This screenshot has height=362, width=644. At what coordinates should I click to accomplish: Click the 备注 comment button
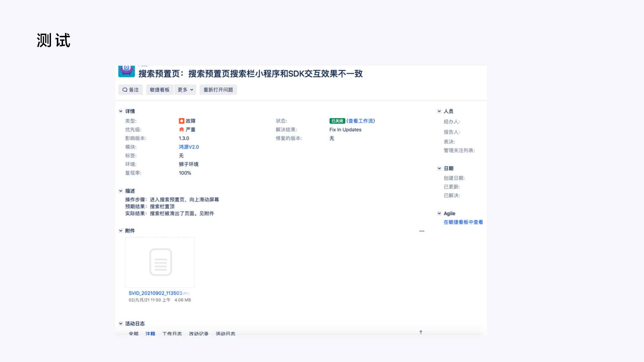130,90
